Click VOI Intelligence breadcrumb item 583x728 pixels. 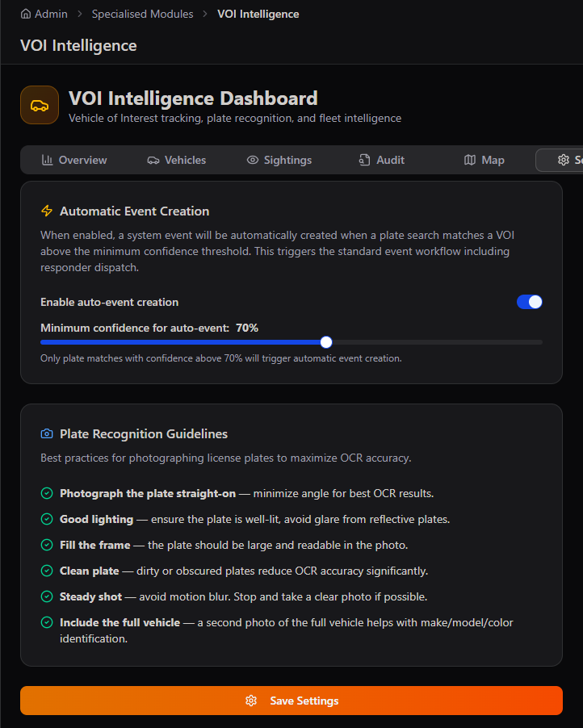tap(258, 14)
